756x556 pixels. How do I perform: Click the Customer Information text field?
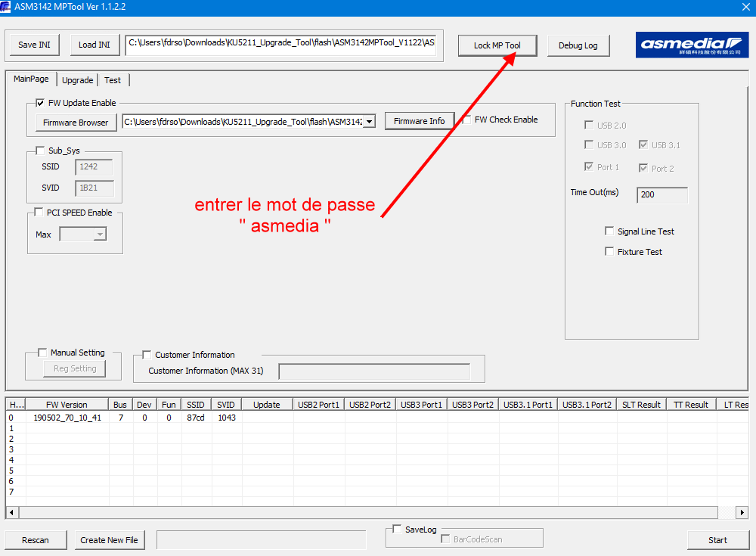click(374, 371)
